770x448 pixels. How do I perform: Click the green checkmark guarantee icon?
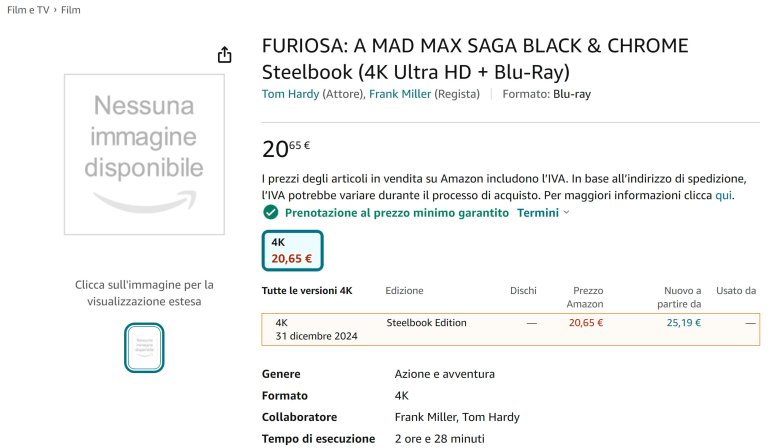[270, 213]
